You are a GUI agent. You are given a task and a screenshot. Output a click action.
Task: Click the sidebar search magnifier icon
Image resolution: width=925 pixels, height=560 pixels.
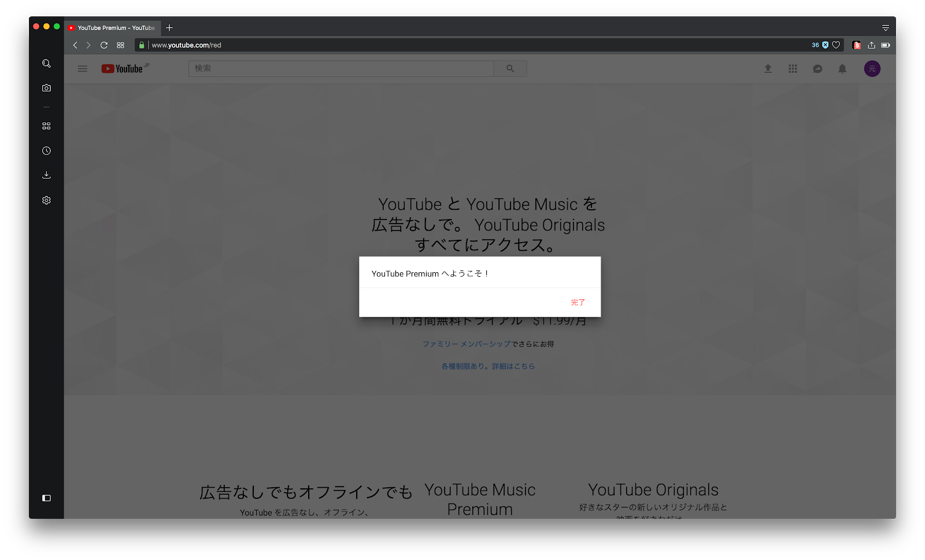click(46, 64)
